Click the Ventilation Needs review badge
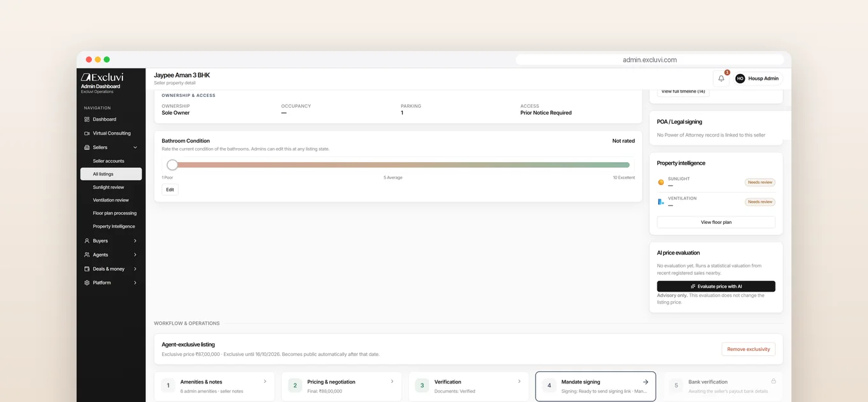Image resolution: width=868 pixels, height=402 pixels. click(759, 202)
